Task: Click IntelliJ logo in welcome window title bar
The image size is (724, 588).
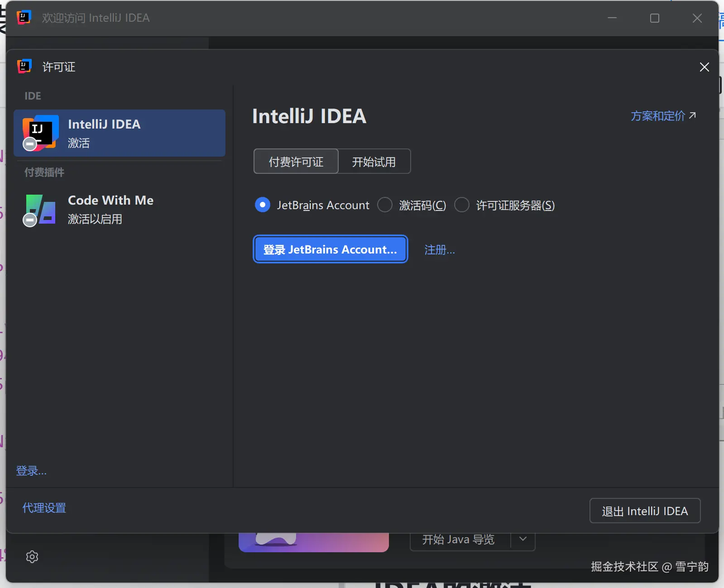Action: tap(24, 18)
